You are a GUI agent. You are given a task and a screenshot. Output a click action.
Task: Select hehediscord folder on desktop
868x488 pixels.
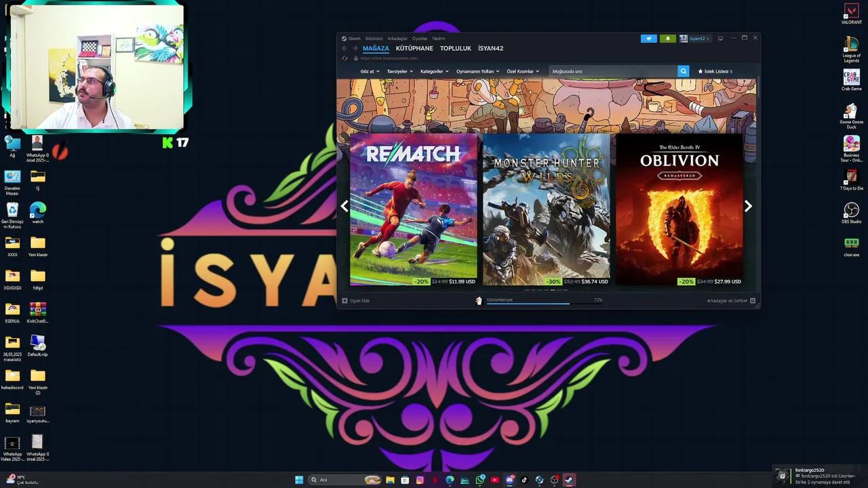(12, 379)
